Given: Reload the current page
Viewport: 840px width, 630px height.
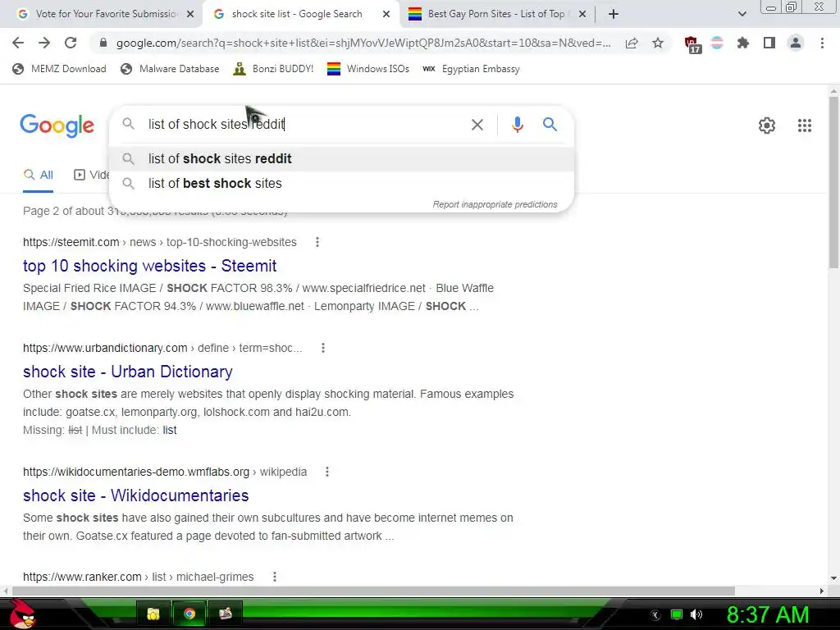Looking at the screenshot, I should (x=71, y=43).
